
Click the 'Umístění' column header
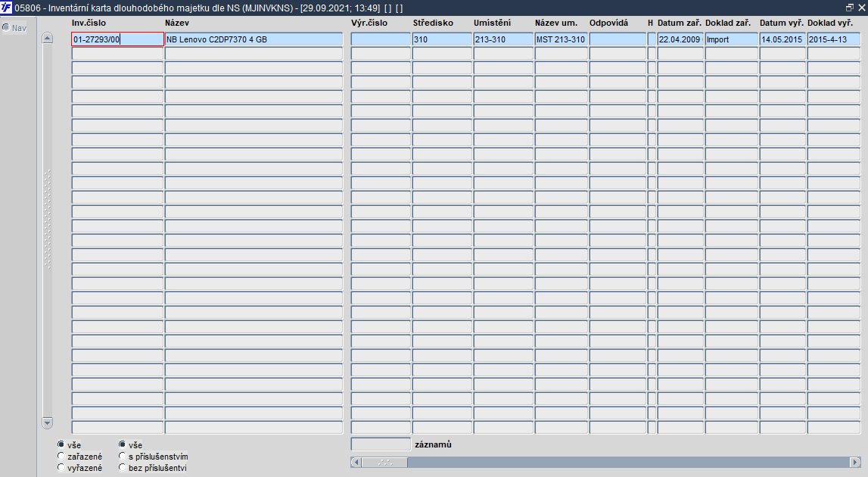point(492,23)
